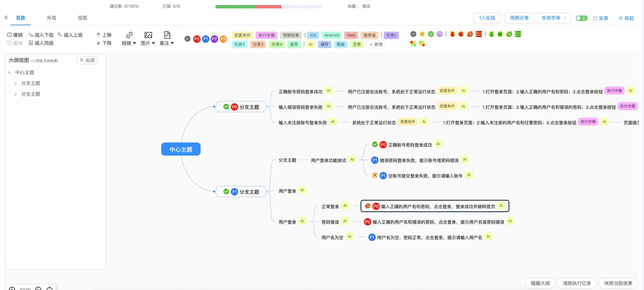
Task: Switch to the 外观 tab
Action: (x=52, y=18)
